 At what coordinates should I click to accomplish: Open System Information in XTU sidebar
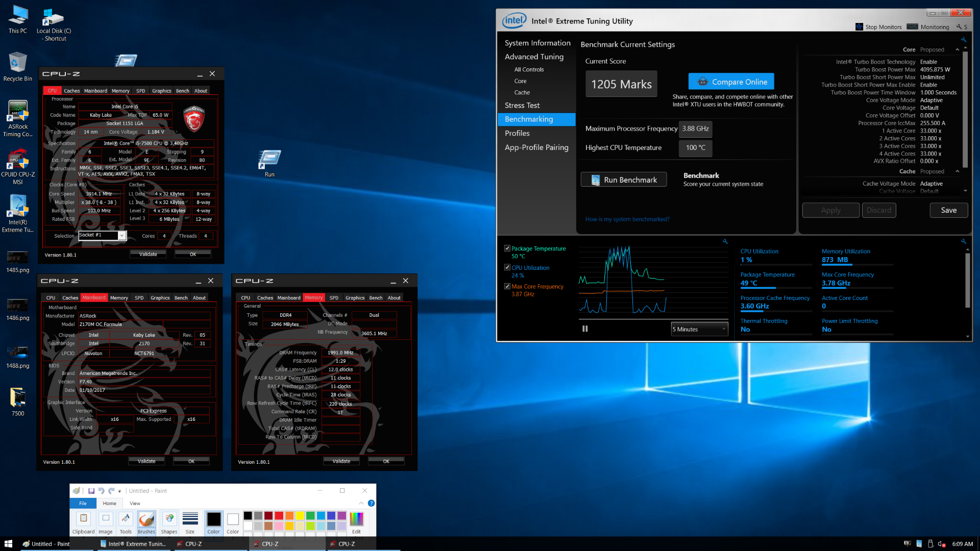(x=537, y=43)
